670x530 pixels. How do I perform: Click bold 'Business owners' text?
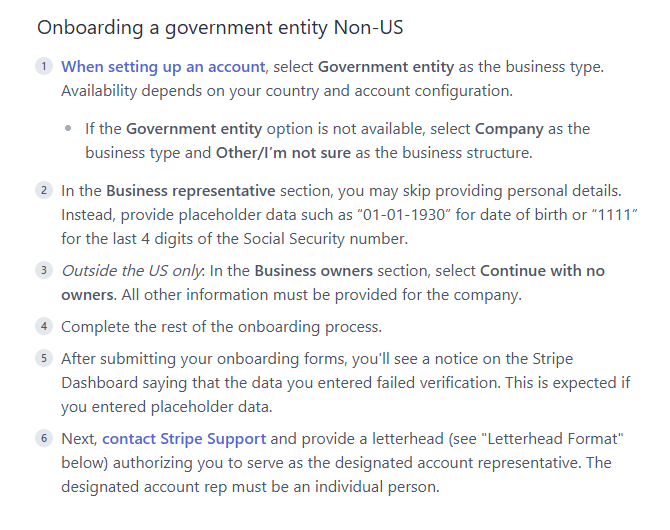point(314,271)
